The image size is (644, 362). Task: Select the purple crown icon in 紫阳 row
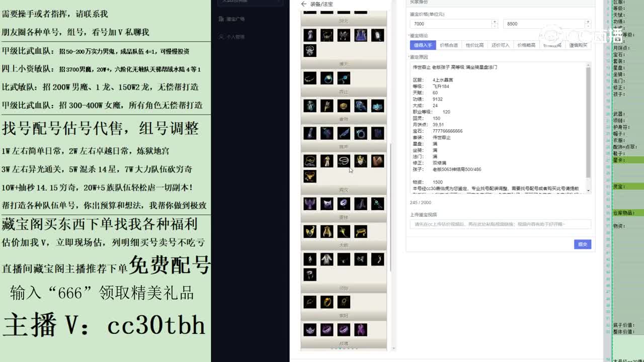coord(310,330)
